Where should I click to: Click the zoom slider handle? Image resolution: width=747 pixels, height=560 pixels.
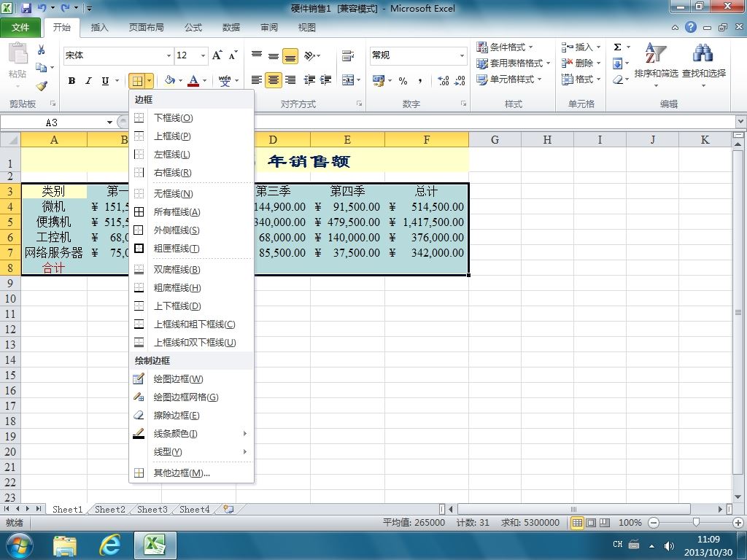click(x=696, y=522)
